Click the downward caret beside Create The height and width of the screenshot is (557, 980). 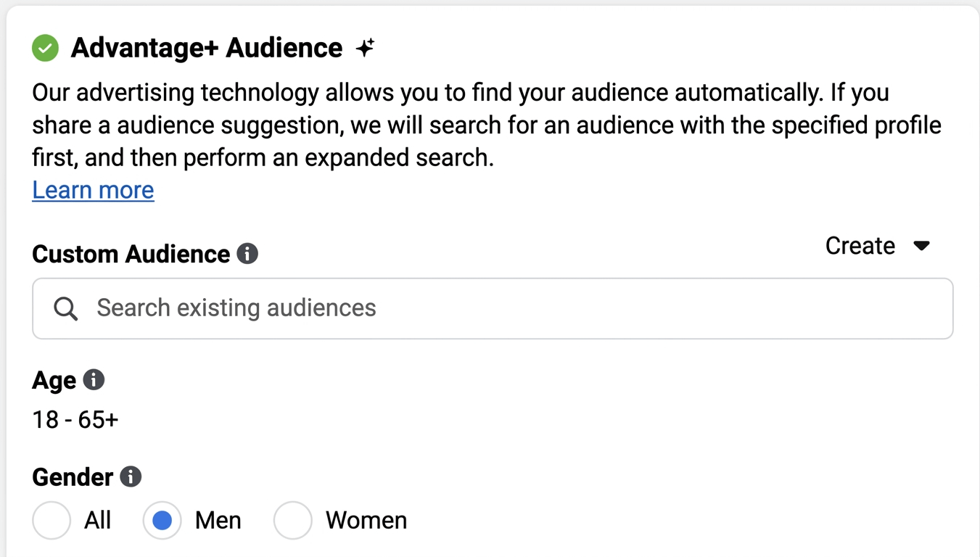coord(921,246)
